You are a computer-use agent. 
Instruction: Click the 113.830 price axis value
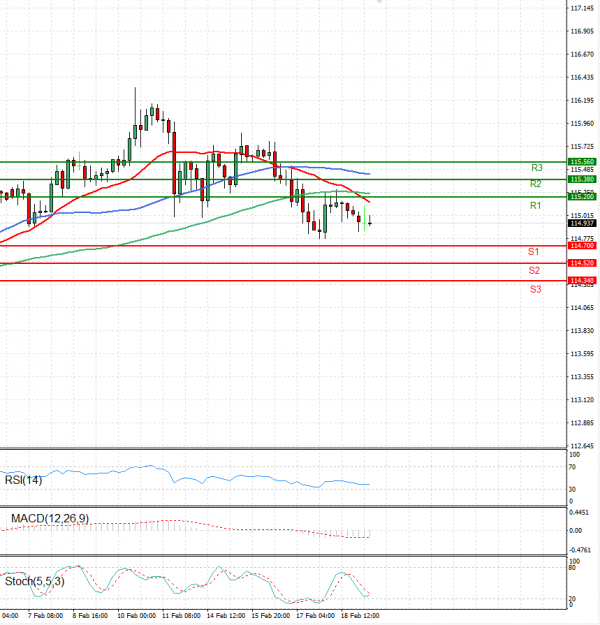582,331
